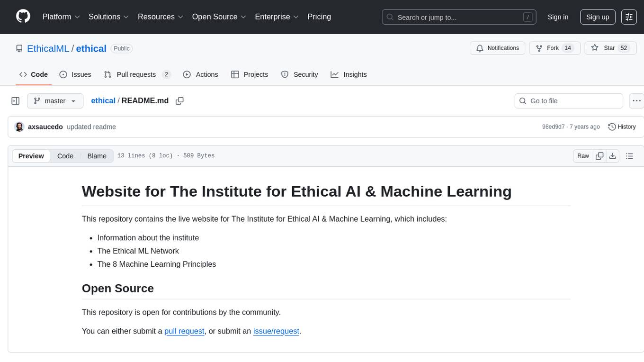This screenshot has height=362, width=644.
Task: Open the axsaucedo author link
Action: (45, 127)
